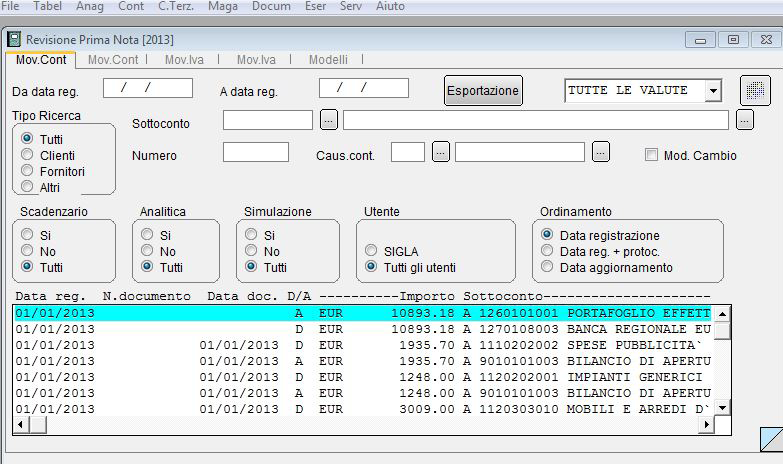Switch to the Modelli tab
The width and height of the screenshot is (783, 464).
point(328,59)
